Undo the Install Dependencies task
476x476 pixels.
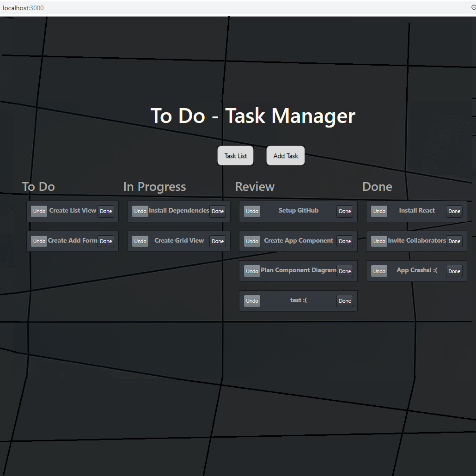[140, 211]
